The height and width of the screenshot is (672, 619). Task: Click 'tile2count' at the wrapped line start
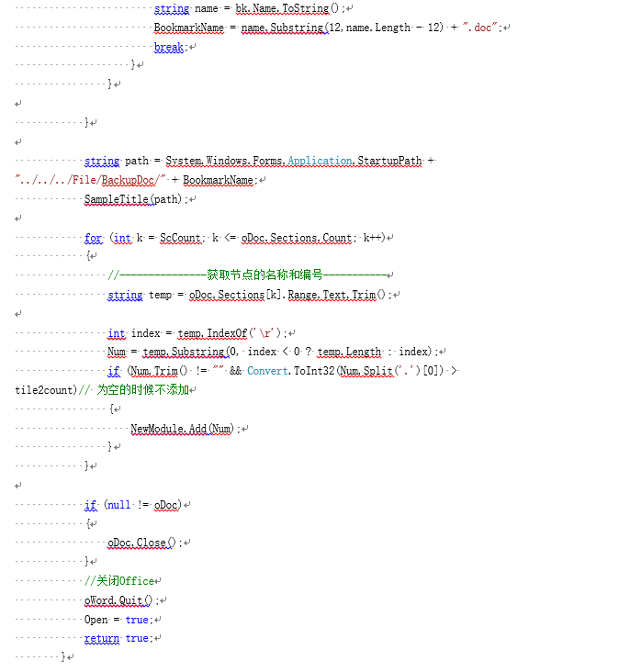(44, 390)
